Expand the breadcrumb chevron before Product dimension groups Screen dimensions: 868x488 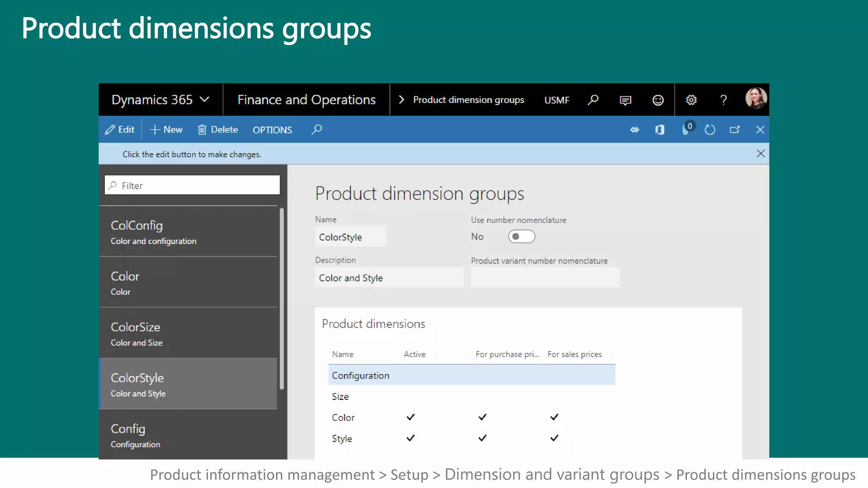401,100
